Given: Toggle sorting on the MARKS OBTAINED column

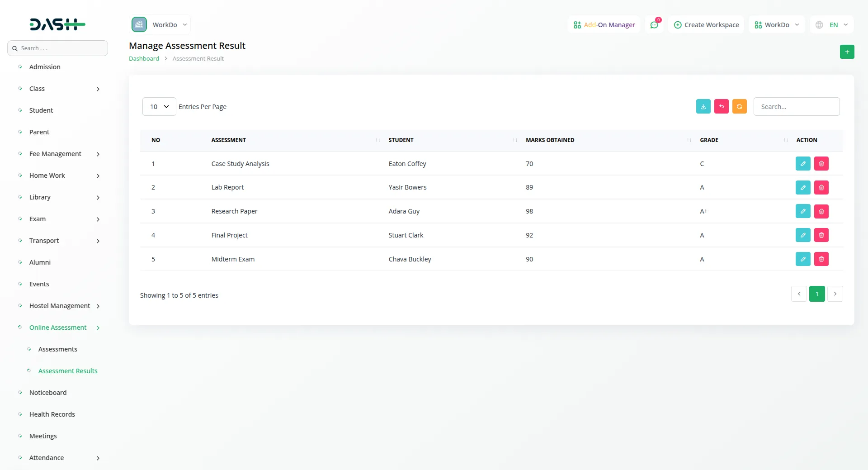Looking at the screenshot, I should [688, 140].
